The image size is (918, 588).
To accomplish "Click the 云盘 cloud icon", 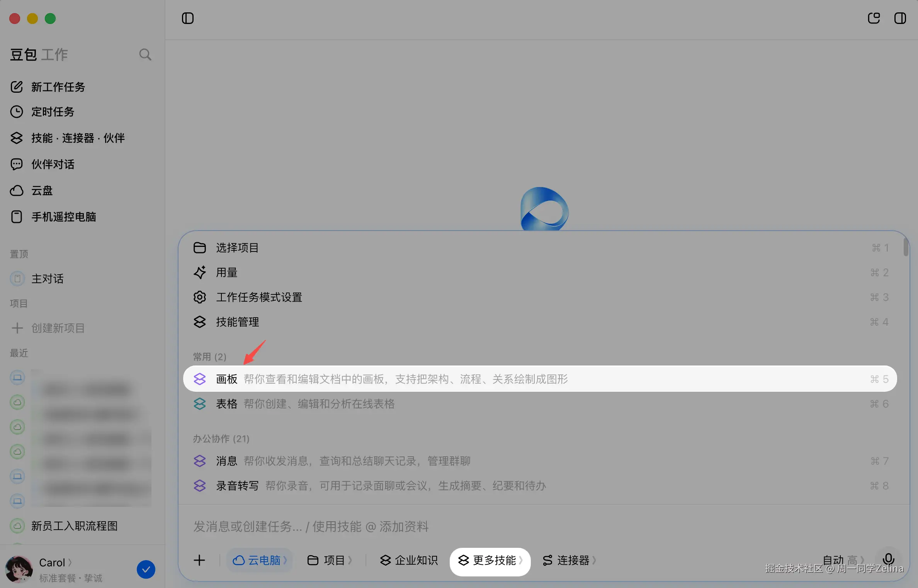I will 17,190.
